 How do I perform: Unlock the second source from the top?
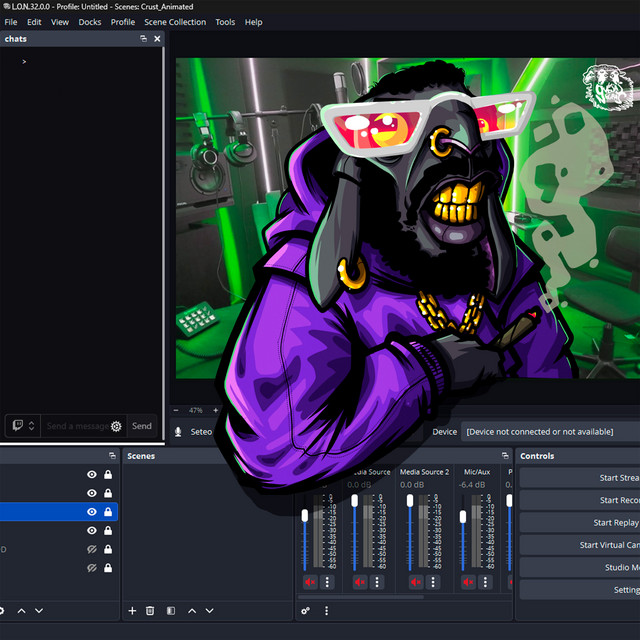click(108, 493)
